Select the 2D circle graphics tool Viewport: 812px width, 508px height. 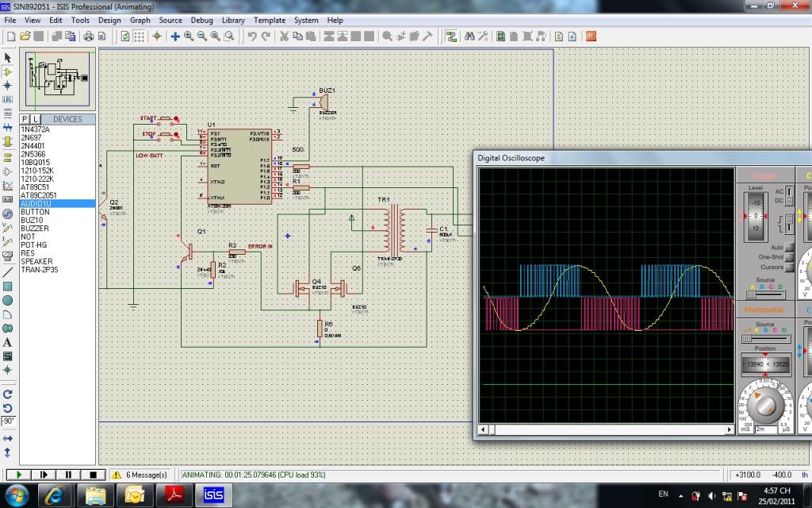(x=8, y=300)
